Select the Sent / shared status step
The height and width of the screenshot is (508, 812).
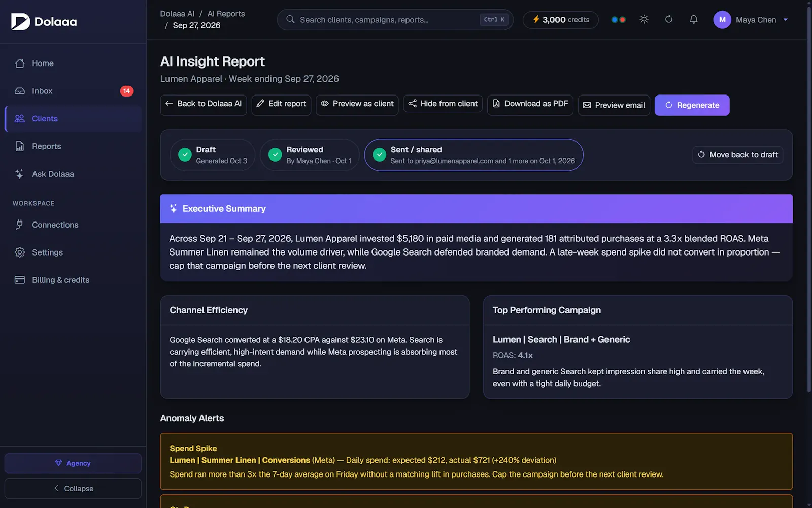473,155
